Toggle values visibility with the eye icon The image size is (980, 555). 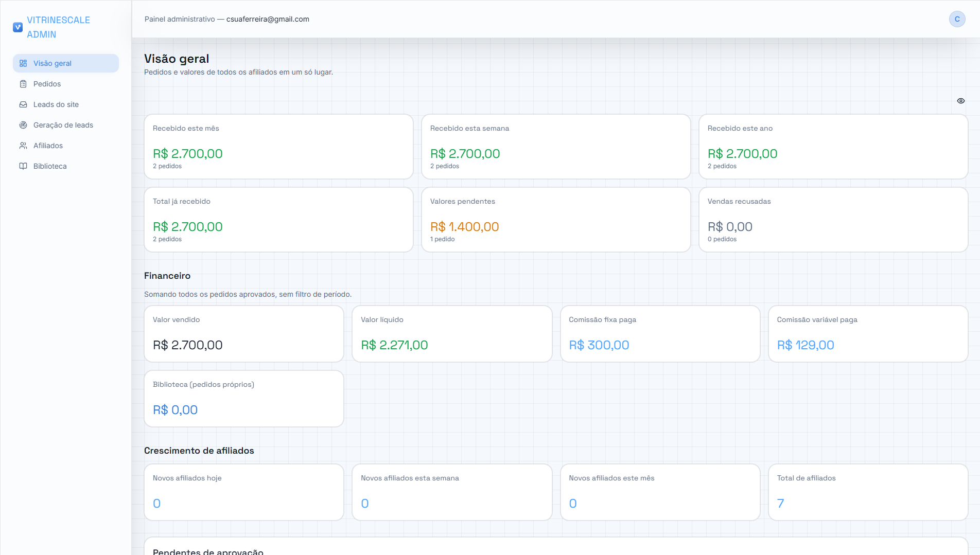(960, 101)
